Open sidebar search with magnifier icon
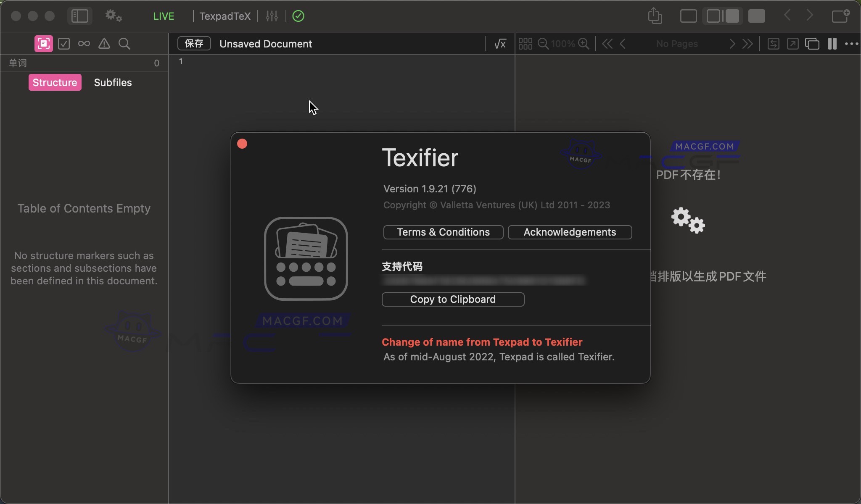 click(124, 44)
